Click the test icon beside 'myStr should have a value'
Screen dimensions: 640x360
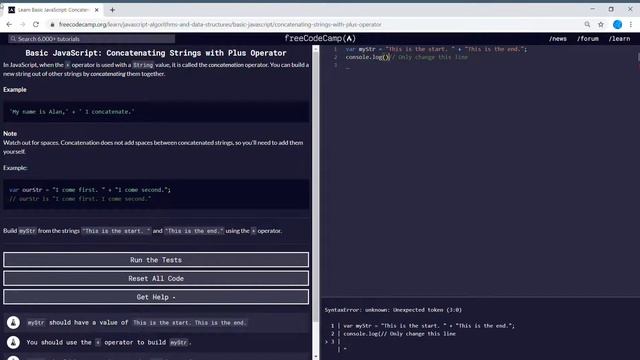(x=13, y=322)
